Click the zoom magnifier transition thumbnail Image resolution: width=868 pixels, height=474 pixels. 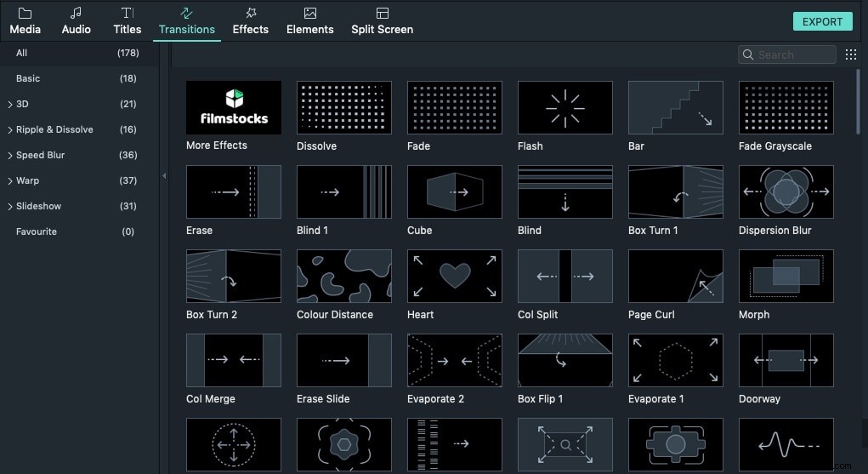(565, 444)
